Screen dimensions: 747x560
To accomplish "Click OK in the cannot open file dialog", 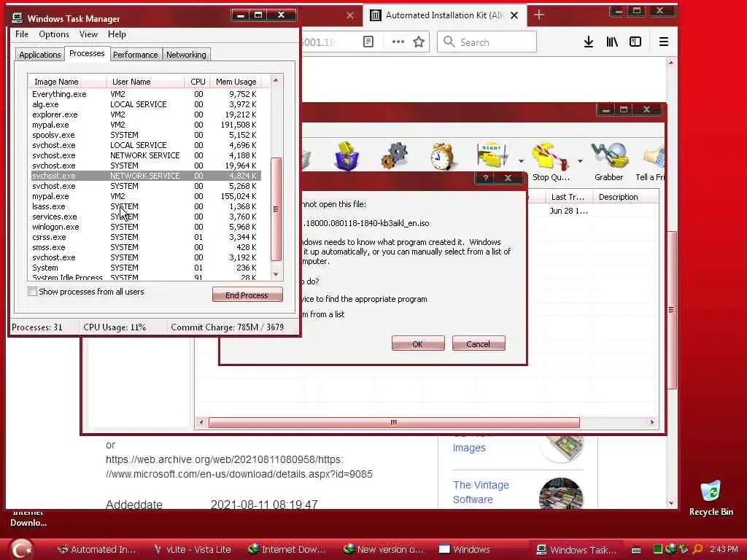I will coord(418,344).
